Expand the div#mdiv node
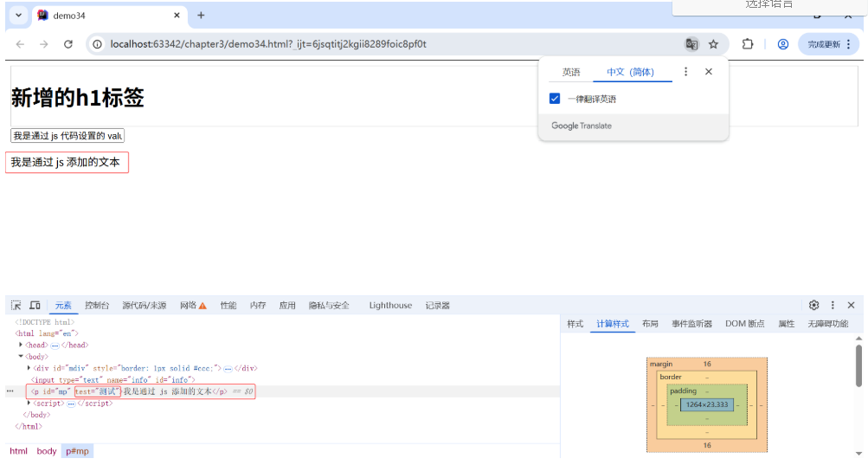Image resolution: width=868 pixels, height=465 pixels. pyautogui.click(x=29, y=368)
